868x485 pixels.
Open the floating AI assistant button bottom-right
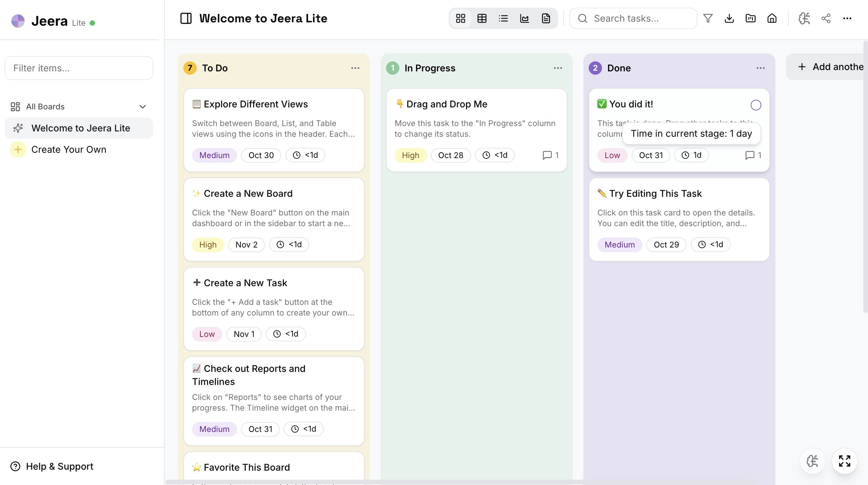[x=812, y=461]
